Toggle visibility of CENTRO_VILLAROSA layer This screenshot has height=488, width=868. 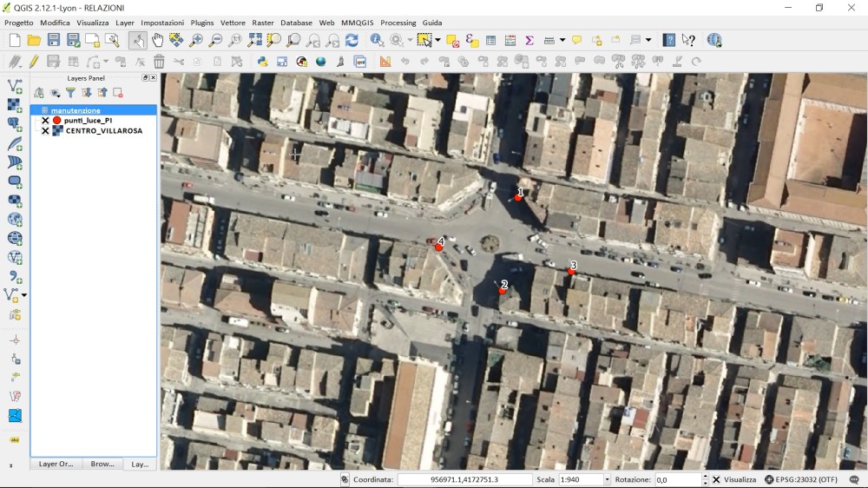pos(45,131)
